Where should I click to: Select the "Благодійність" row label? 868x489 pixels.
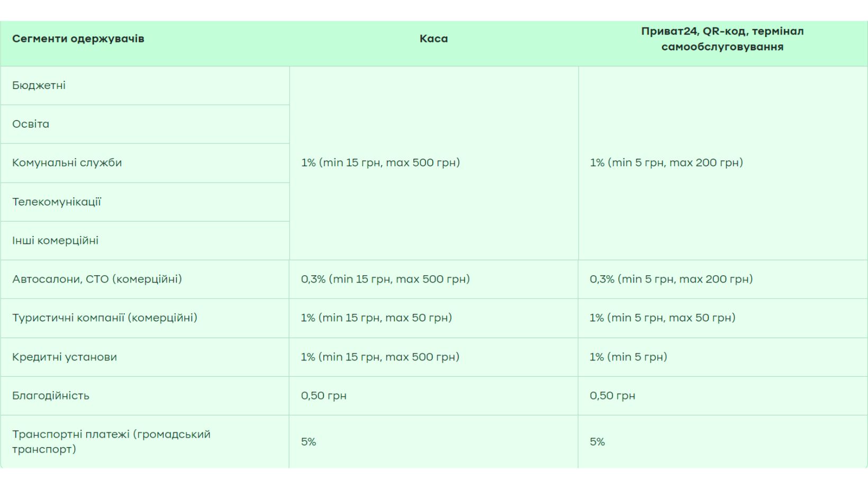(x=51, y=395)
